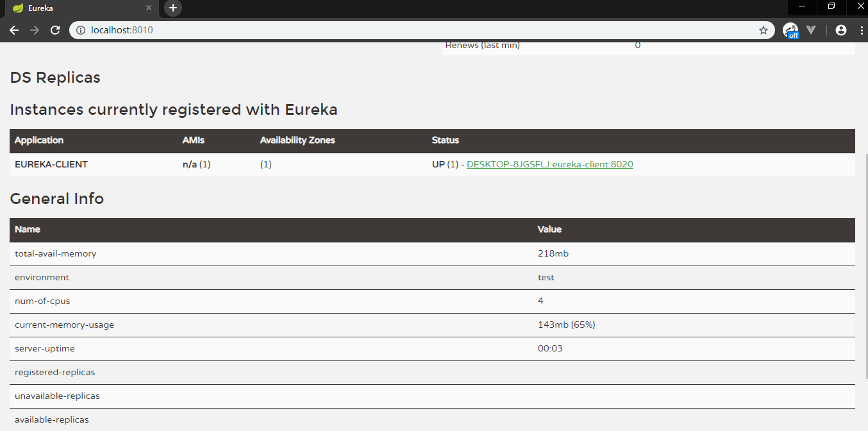Viewport: 868px width, 431px height.
Task: Click the V-shaped extension icon
Action: point(811,30)
